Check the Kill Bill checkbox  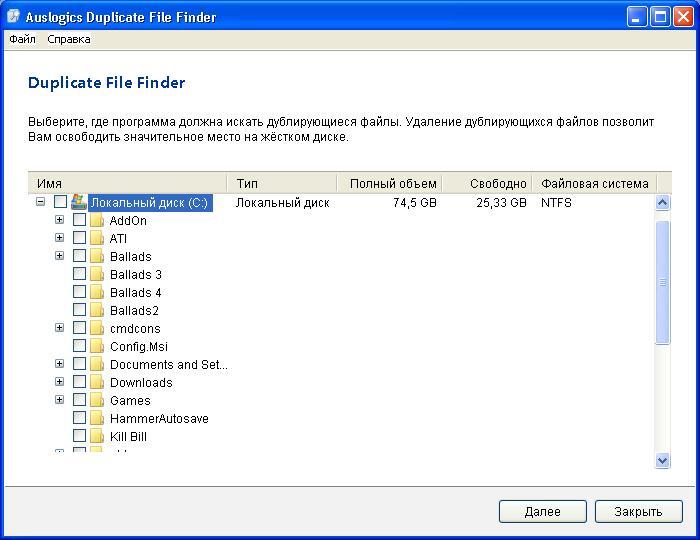(x=79, y=436)
